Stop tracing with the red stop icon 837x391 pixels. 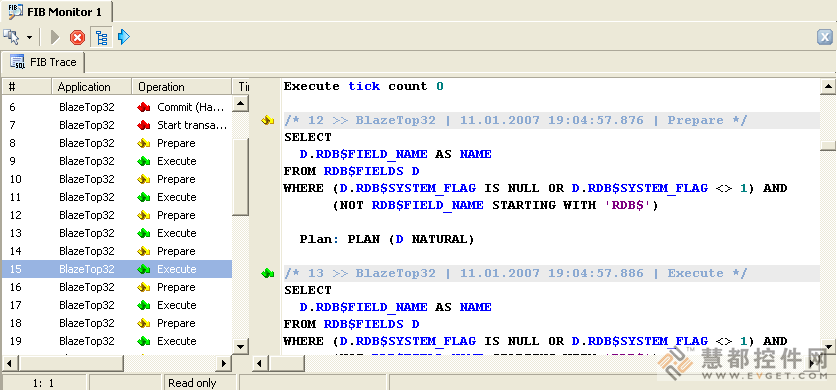pyautogui.click(x=77, y=37)
